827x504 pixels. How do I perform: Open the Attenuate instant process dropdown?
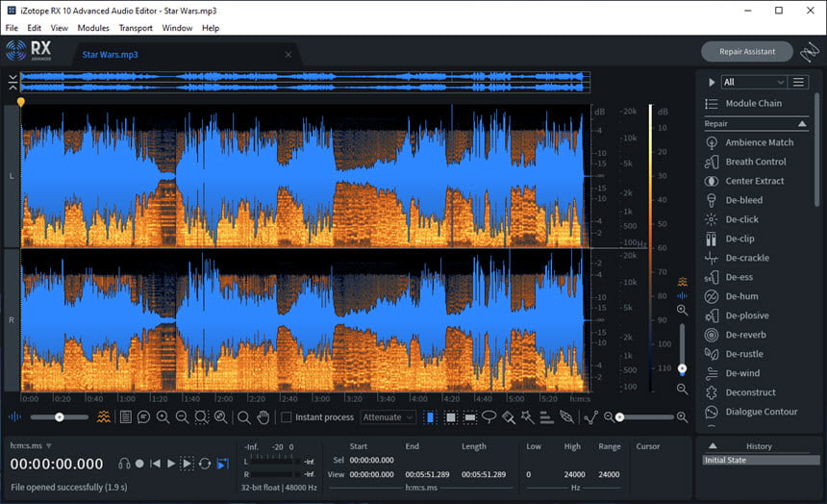click(x=388, y=417)
